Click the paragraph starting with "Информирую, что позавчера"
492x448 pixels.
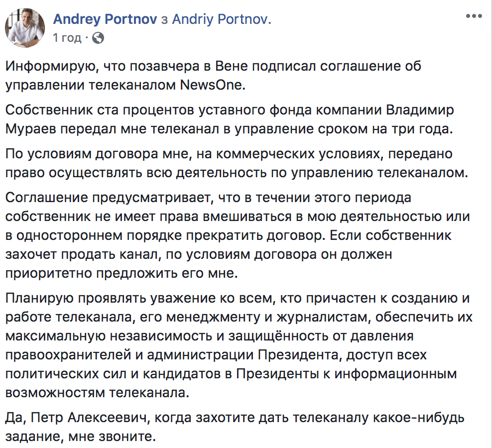[x=213, y=76]
